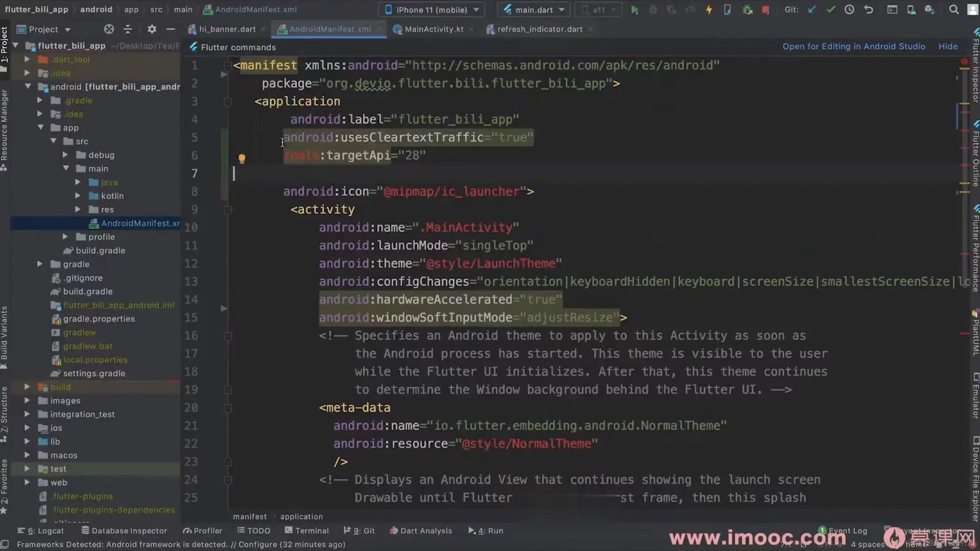Expand the ios folder in the tree
980x551 pixels.
pyautogui.click(x=27, y=428)
